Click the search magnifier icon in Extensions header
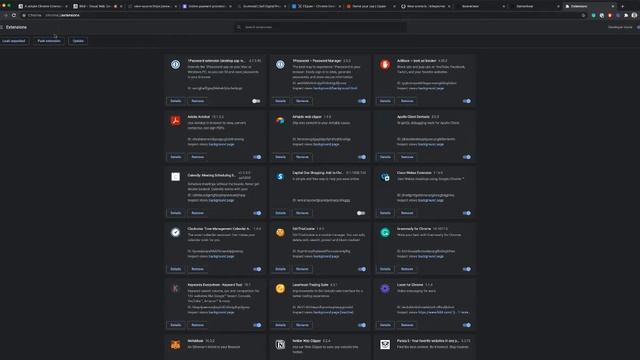Screen dimensions: 640x360 click(239, 27)
